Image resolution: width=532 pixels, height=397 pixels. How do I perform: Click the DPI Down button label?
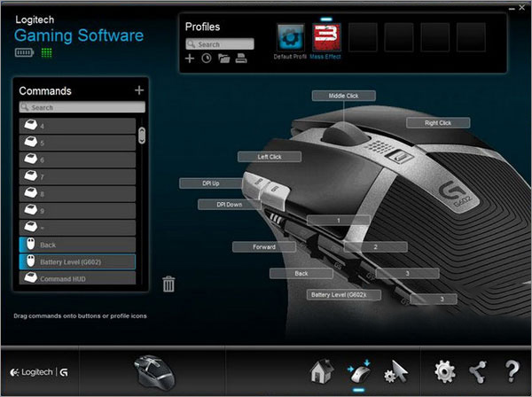[230, 205]
